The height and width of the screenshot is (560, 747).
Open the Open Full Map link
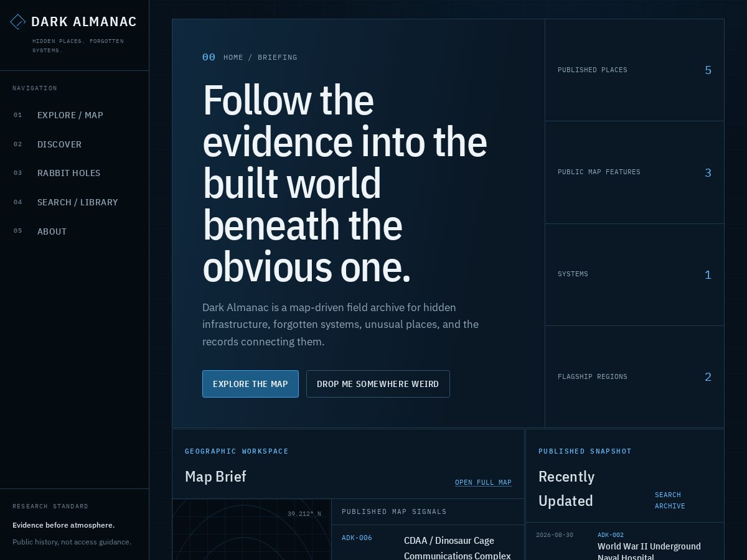coord(483,482)
